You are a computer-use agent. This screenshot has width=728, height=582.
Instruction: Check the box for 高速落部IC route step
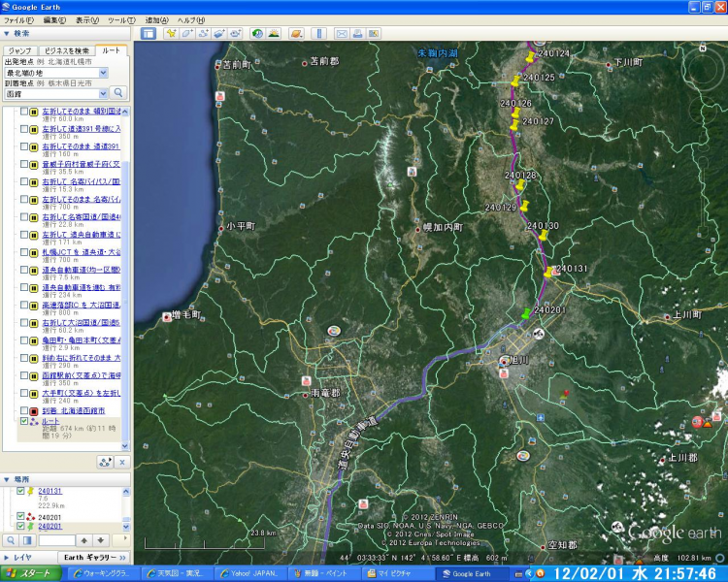[23, 305]
